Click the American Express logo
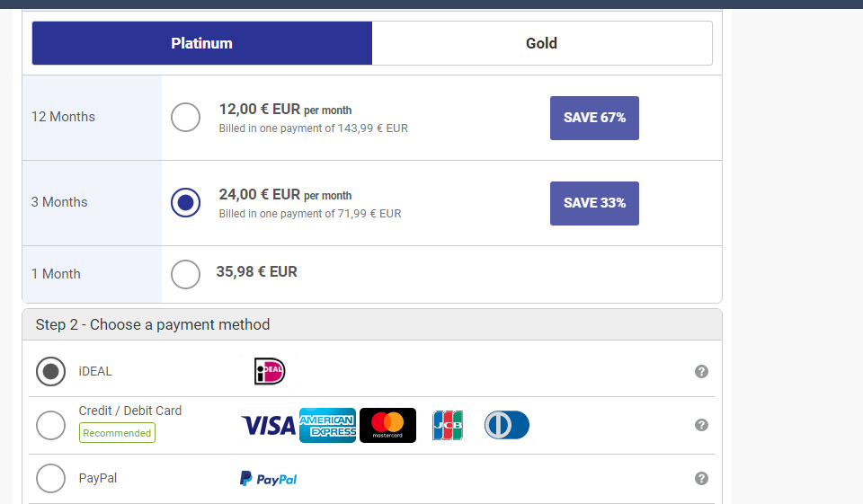Image resolution: width=863 pixels, height=504 pixels. pos(327,425)
